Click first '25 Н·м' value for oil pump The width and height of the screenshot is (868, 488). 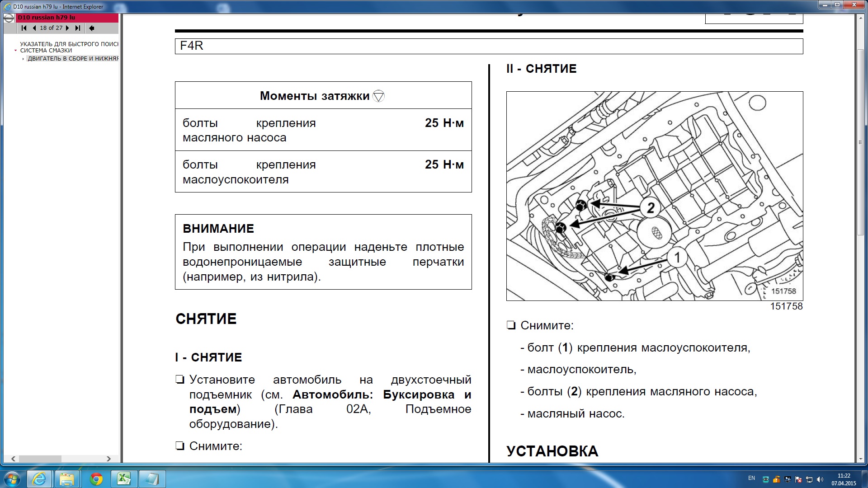coord(444,123)
